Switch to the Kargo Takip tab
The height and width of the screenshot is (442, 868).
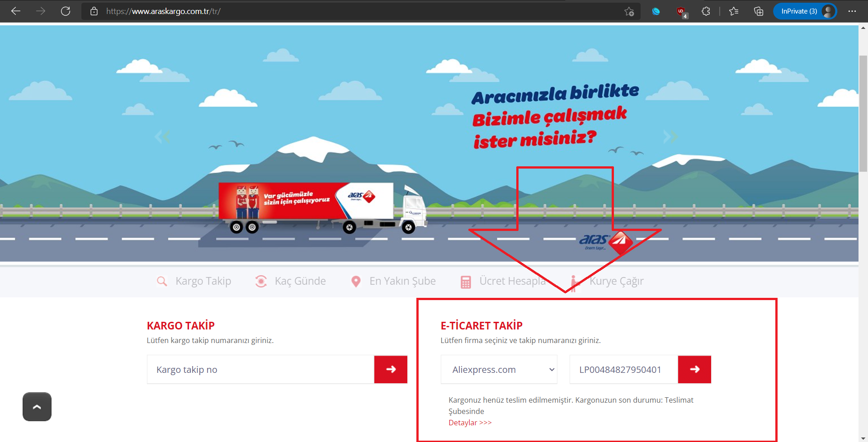coord(194,281)
